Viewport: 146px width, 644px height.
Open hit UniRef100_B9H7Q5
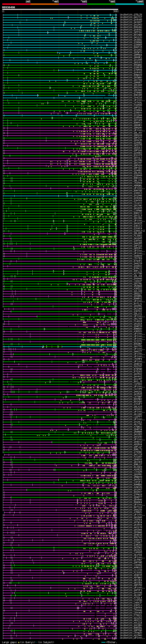tap(131, 191)
